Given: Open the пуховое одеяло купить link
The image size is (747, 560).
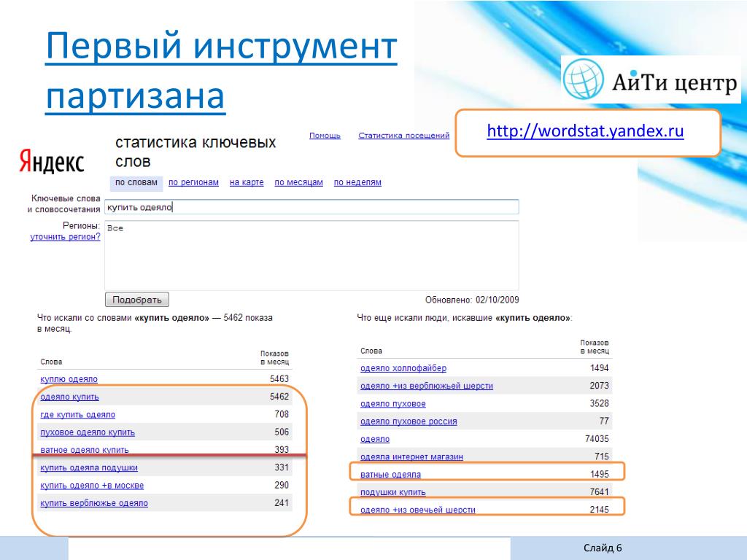Looking at the screenshot, I should pyautogui.click(x=88, y=432).
